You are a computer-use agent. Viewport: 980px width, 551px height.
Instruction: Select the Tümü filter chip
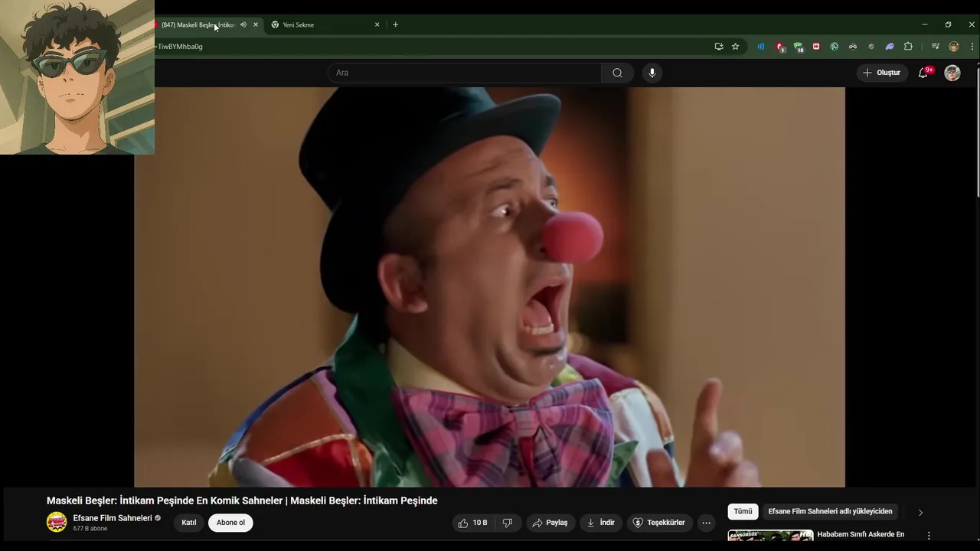point(743,511)
